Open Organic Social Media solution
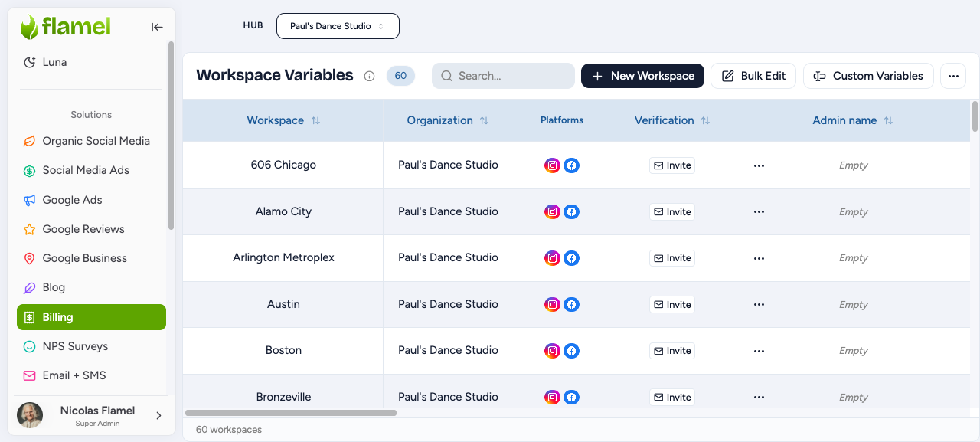 tap(91, 141)
